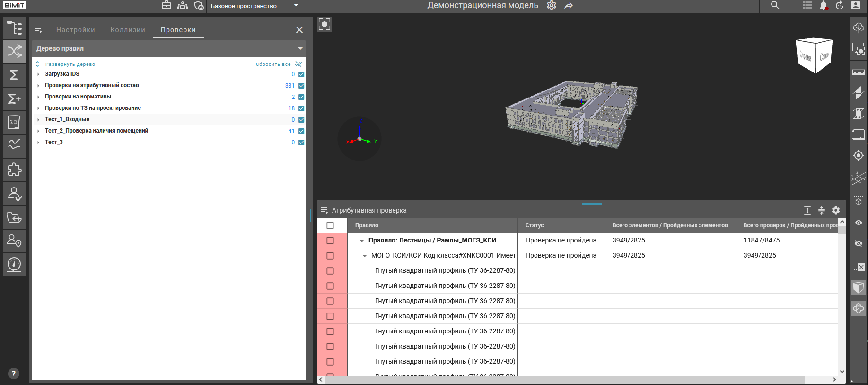Close the checks panel
The width and height of the screenshot is (868, 385).
pos(299,30)
